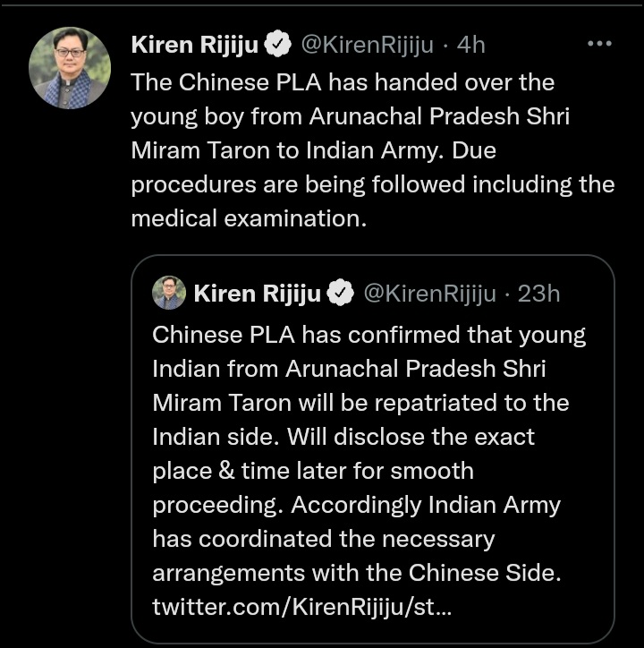Click "arrangements with the Chinese Side." line
The image size is (644, 648).
357,573
